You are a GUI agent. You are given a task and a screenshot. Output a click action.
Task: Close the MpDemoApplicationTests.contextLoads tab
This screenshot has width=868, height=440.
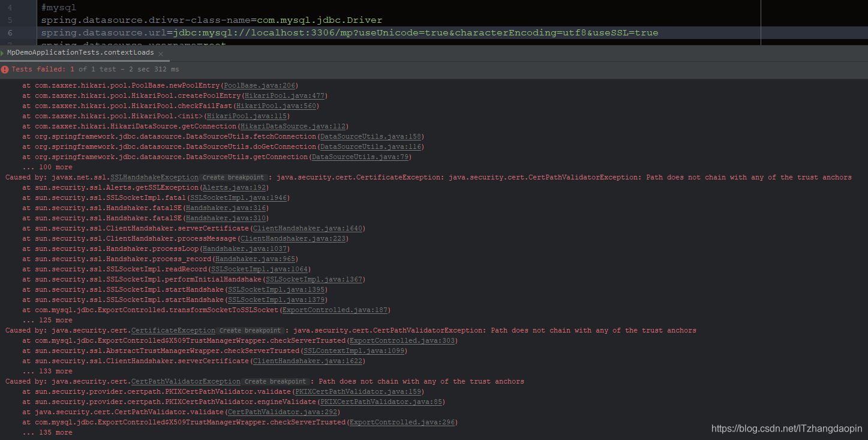pos(160,53)
